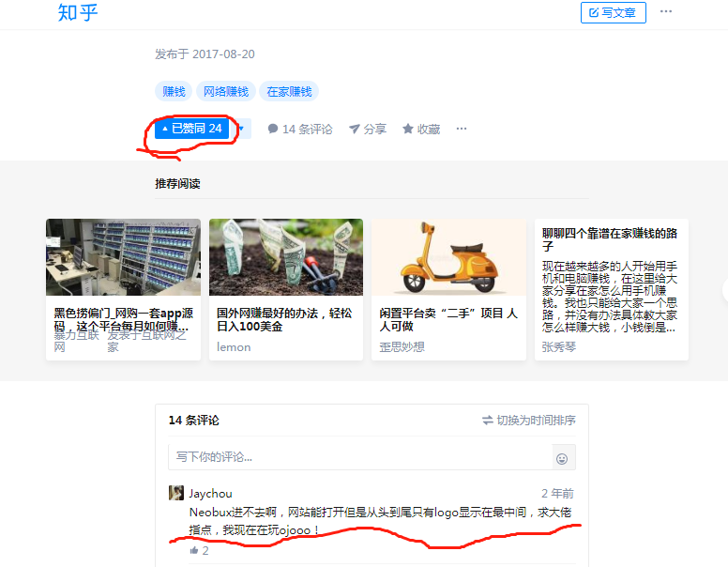Click the 写文章 write article button

tap(613, 12)
